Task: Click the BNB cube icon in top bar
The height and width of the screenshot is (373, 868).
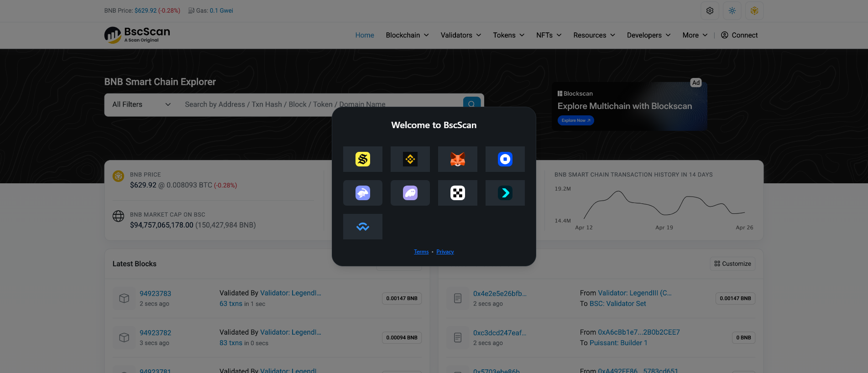Action: 754,10
